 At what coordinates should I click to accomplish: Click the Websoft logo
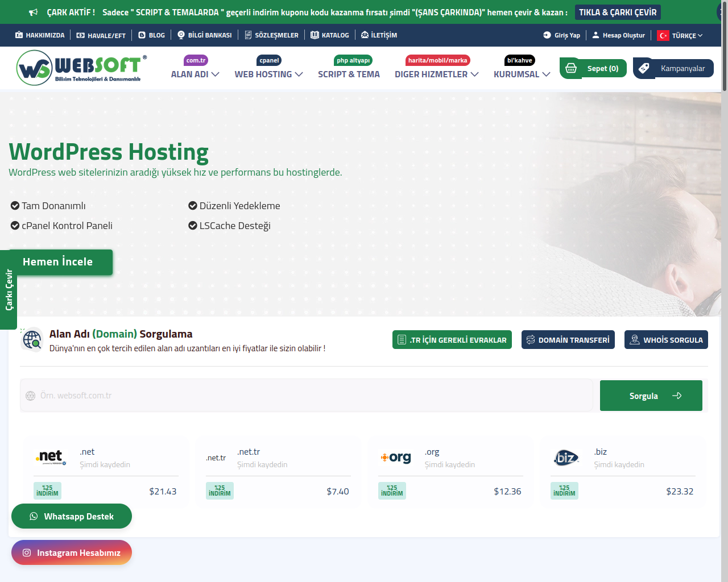point(81,68)
